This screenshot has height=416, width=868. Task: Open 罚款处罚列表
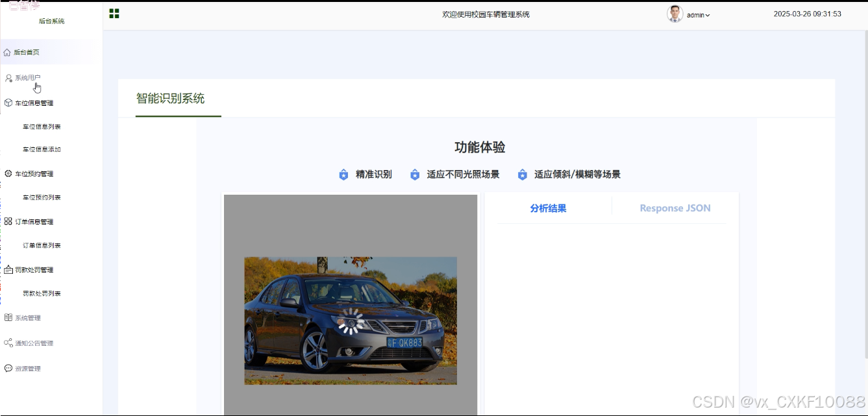click(x=42, y=293)
